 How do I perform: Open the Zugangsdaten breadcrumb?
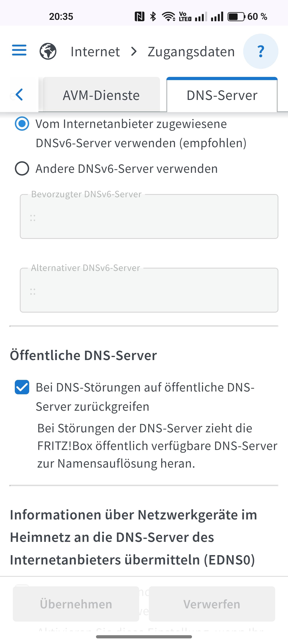(191, 51)
